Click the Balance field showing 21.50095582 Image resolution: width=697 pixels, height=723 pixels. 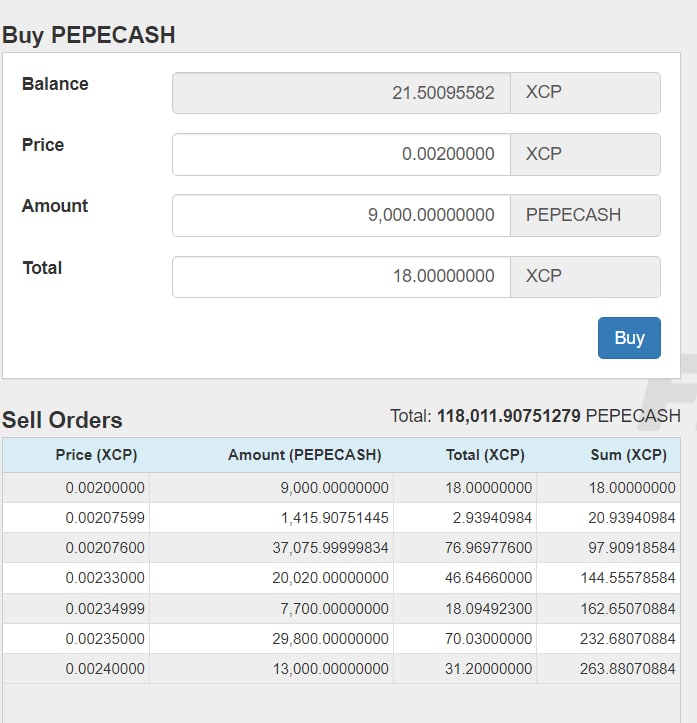click(342, 93)
